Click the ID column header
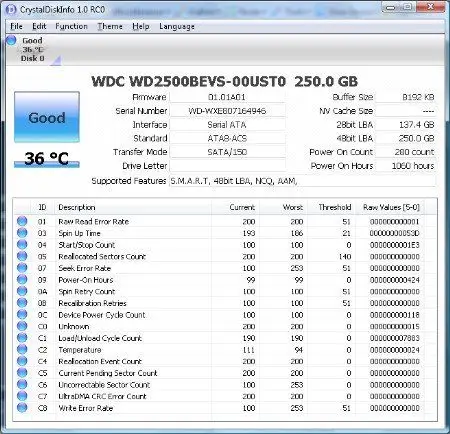The height and width of the screenshot is (434, 450). point(42,207)
